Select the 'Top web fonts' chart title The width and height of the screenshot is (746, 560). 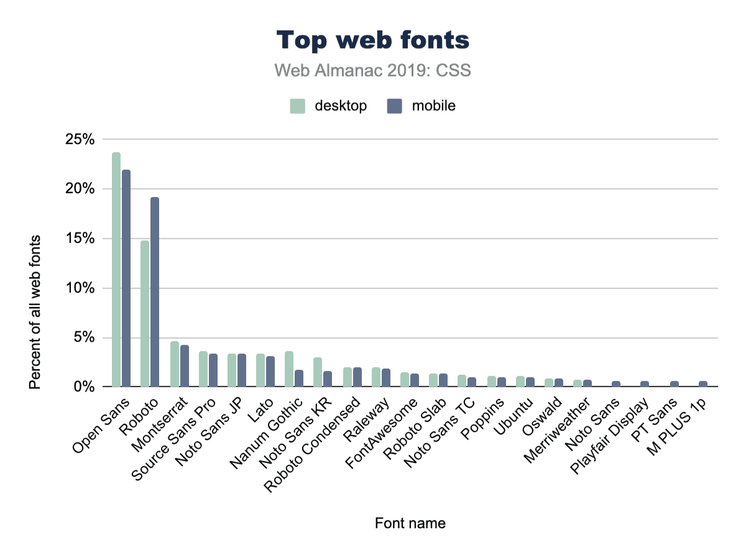[x=373, y=40]
